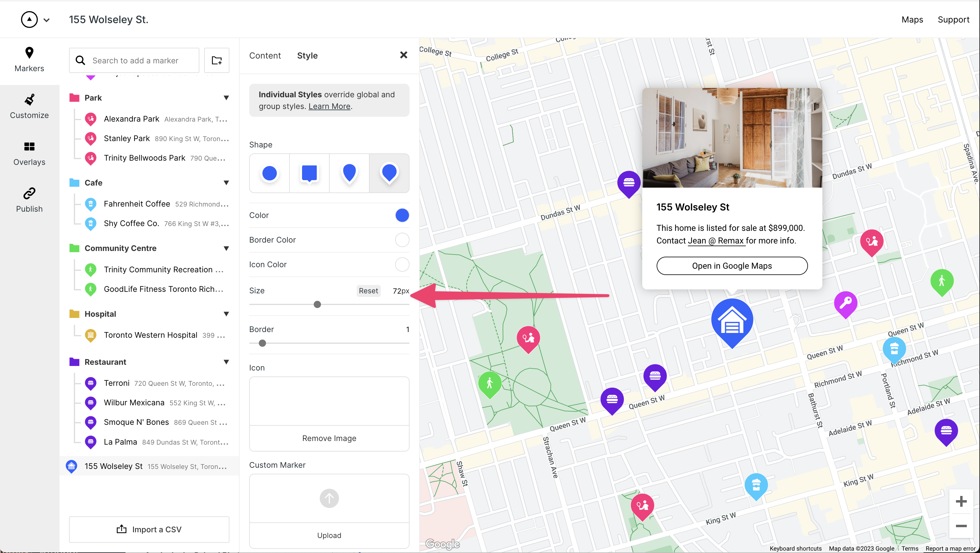The height and width of the screenshot is (553, 980).
Task: Collapse the Restaurant folder
Action: 226,362
